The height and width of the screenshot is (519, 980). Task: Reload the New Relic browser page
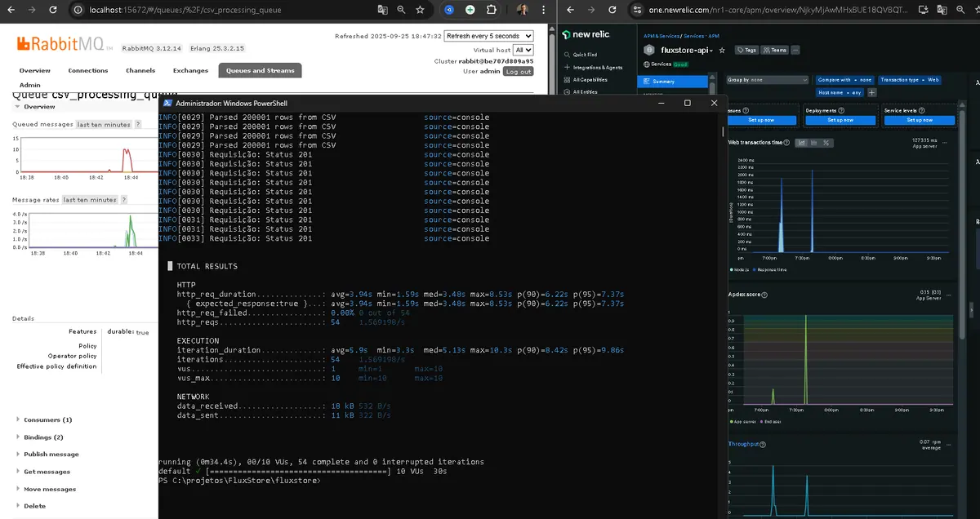coord(613,10)
